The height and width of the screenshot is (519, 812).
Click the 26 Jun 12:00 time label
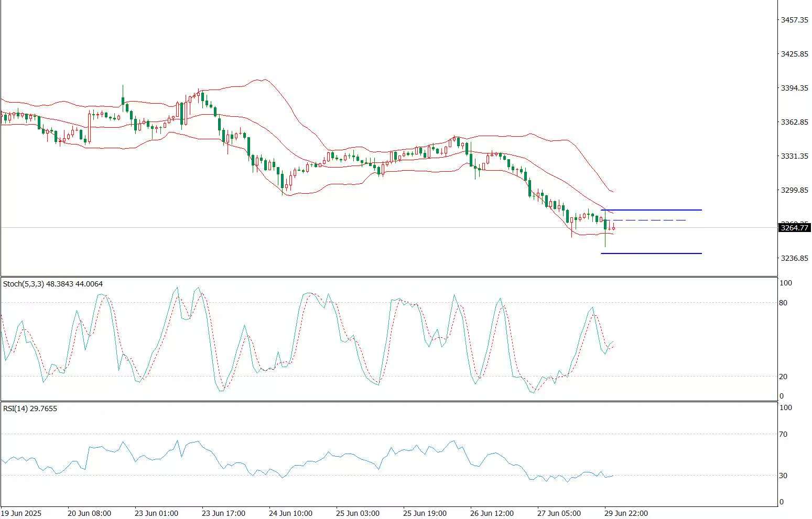(x=492, y=513)
